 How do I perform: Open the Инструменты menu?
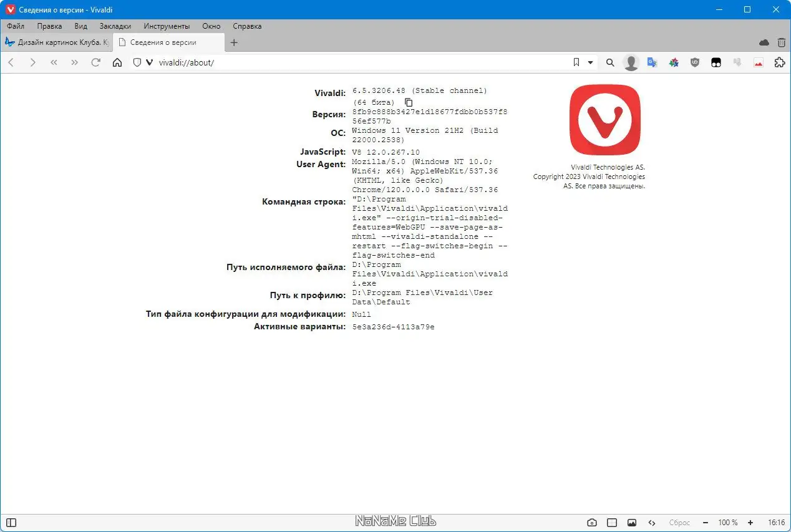167,26
